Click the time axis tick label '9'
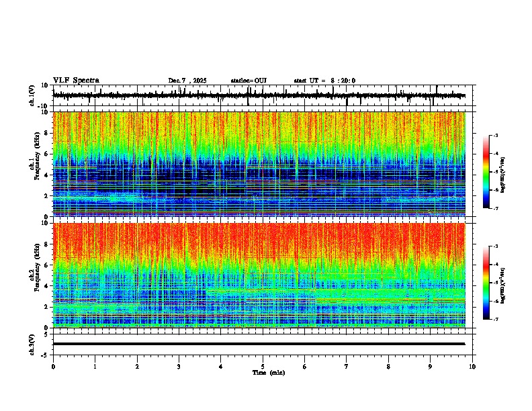 [x=430, y=367]
